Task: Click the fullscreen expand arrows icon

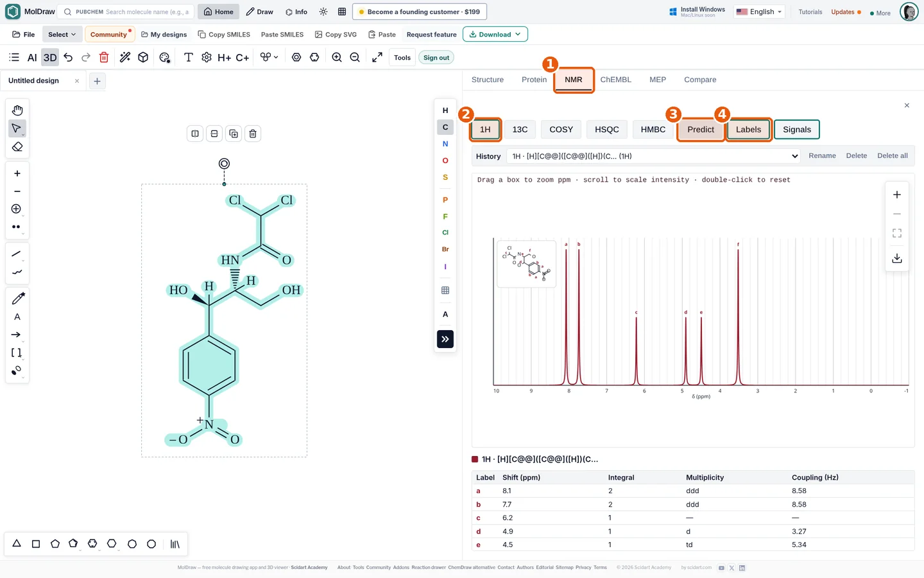Action: (377, 57)
